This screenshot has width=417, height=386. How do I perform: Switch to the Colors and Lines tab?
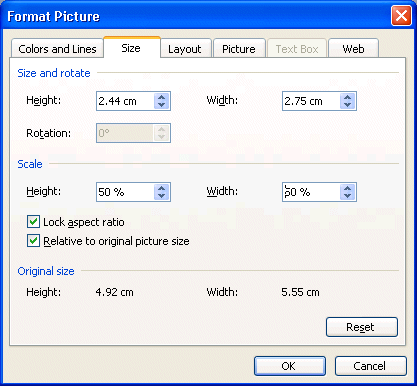(x=57, y=49)
